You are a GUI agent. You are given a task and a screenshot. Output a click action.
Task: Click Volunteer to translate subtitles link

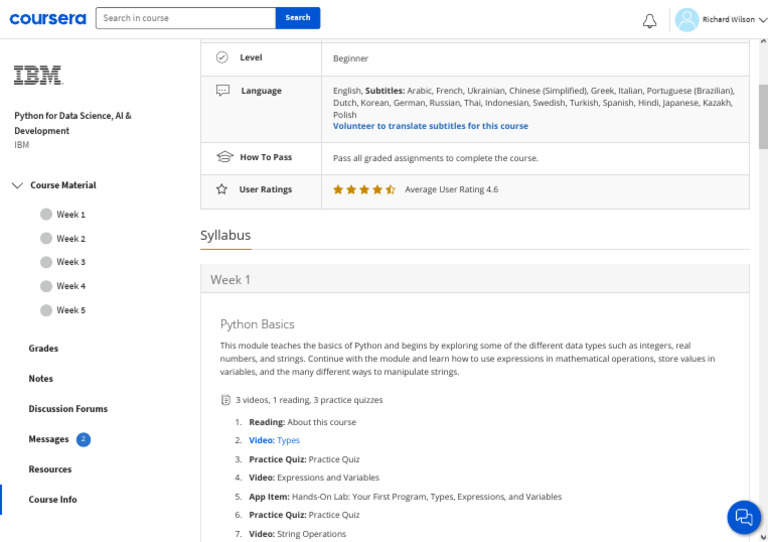point(430,126)
